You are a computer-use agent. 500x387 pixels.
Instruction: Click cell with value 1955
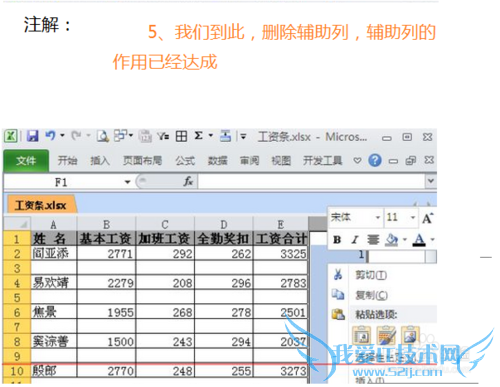pyautogui.click(x=106, y=312)
